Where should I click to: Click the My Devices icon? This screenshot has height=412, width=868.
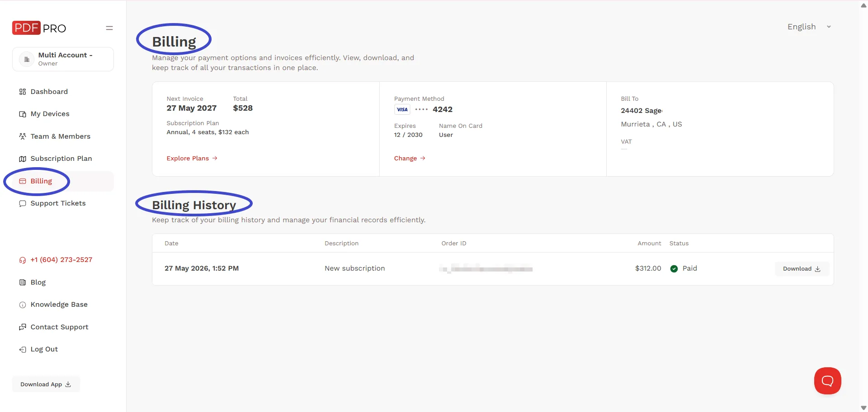23,114
